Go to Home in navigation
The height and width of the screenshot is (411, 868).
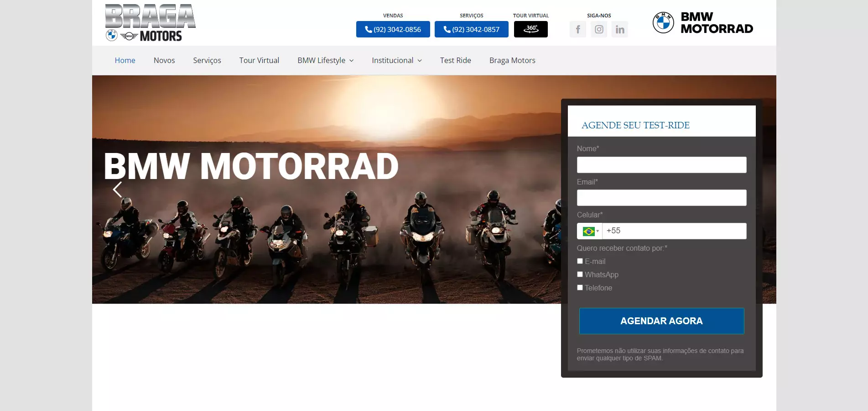pos(125,60)
